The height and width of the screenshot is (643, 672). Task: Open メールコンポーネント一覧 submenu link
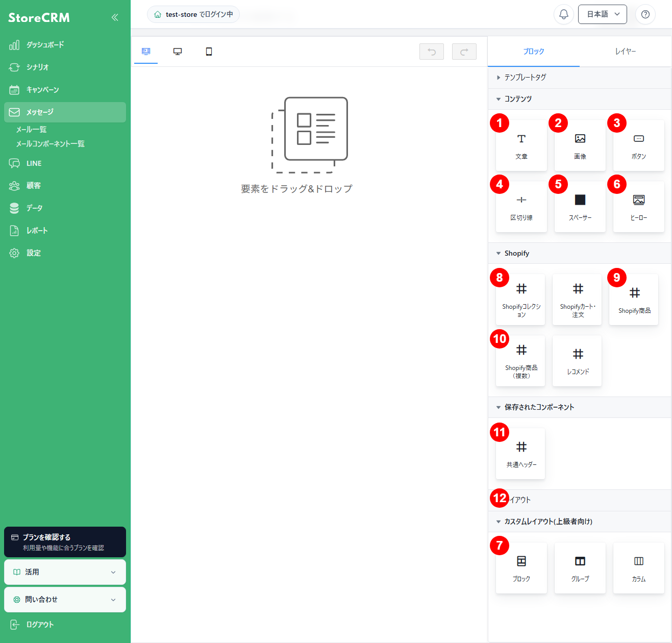coord(50,144)
